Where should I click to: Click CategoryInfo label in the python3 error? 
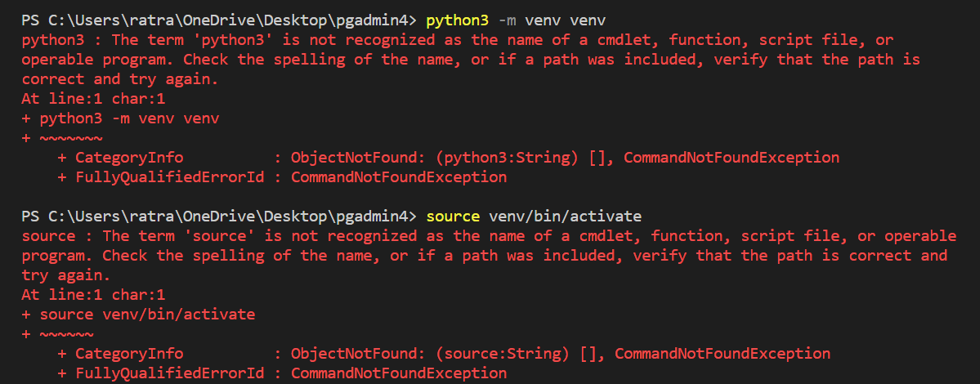tap(129, 158)
